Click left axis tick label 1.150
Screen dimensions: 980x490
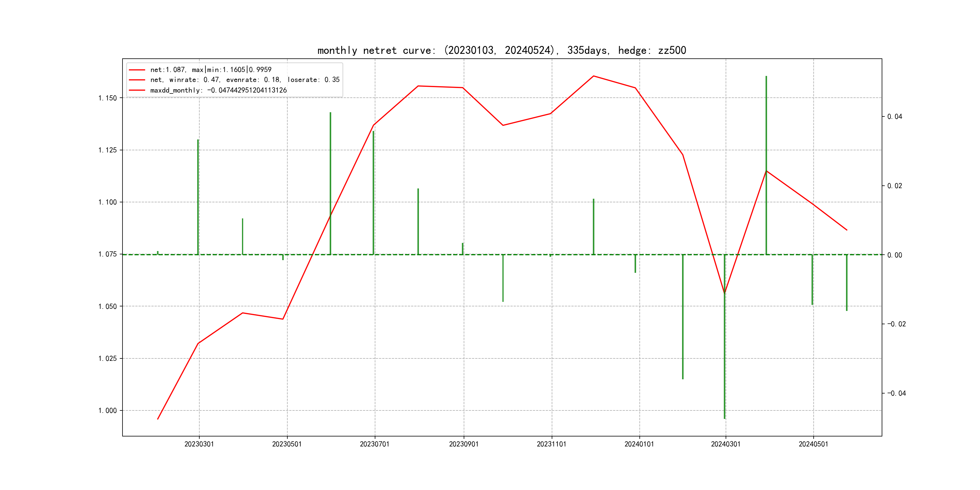tap(108, 98)
